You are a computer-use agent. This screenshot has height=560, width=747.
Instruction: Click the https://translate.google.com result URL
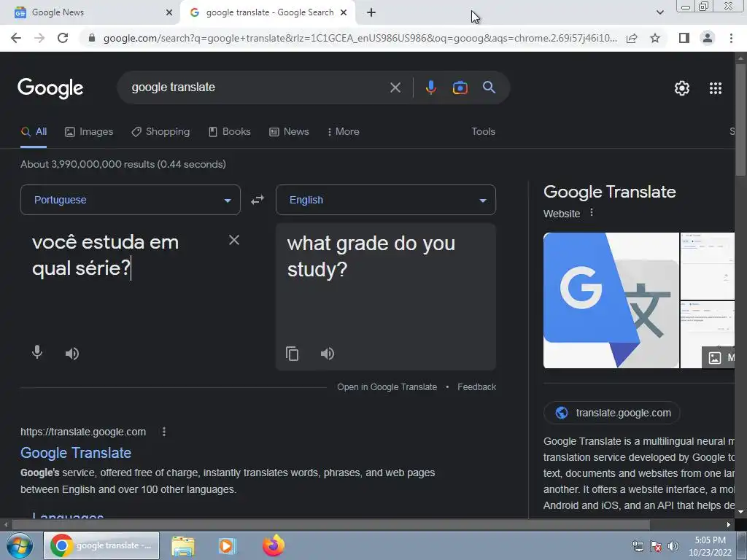point(83,432)
